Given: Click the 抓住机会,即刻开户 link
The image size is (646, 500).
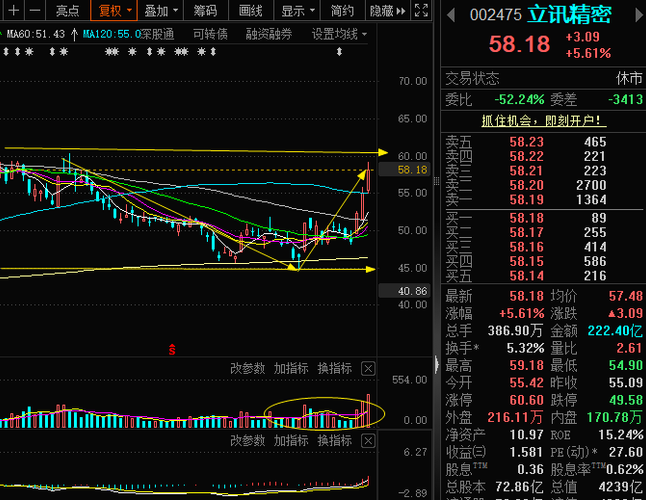Looking at the screenshot, I should [543, 121].
